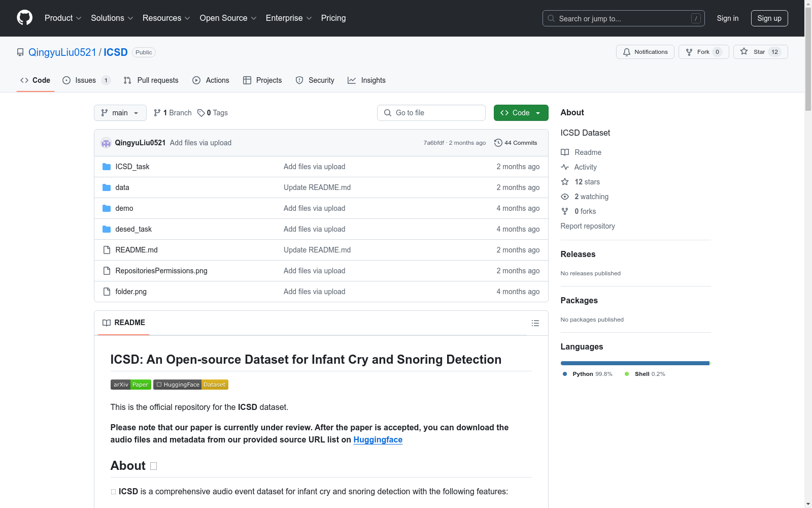Click the arXiv Paper badge
The height and width of the screenshot is (508, 812).
click(x=130, y=385)
